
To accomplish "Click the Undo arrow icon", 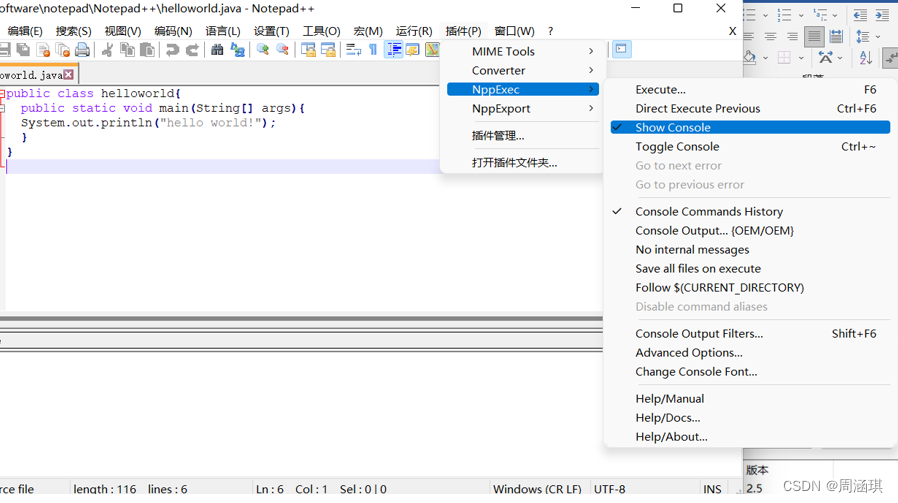I will tap(172, 50).
